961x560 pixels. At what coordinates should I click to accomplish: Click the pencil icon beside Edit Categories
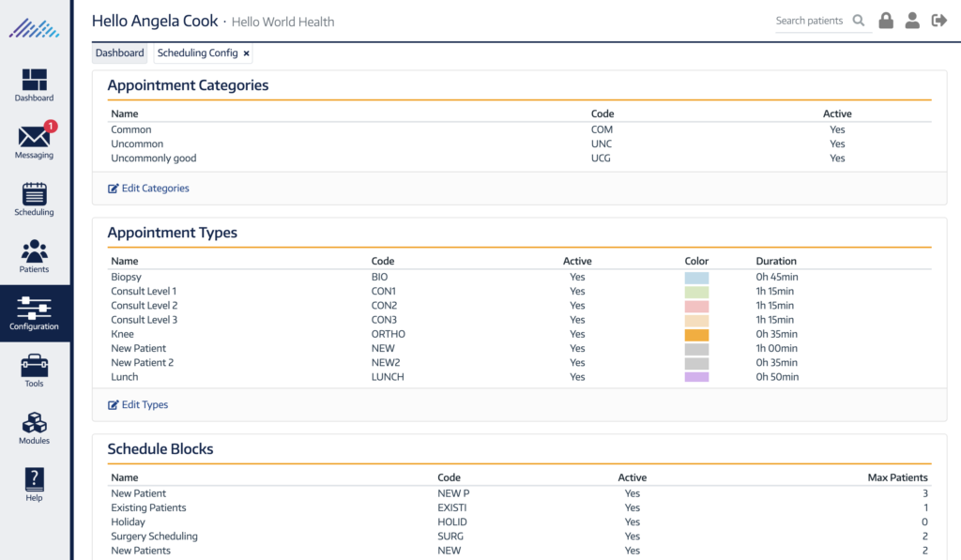pyautogui.click(x=113, y=189)
